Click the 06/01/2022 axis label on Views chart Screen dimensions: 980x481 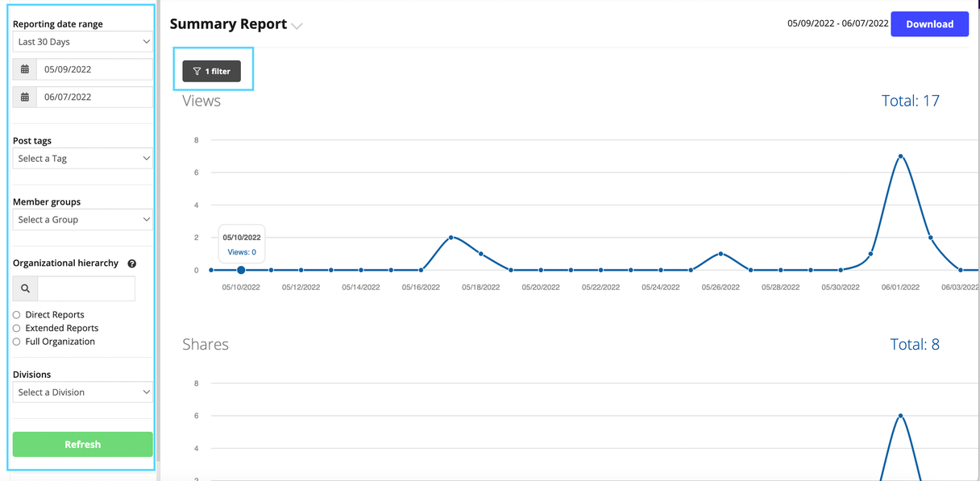point(900,288)
